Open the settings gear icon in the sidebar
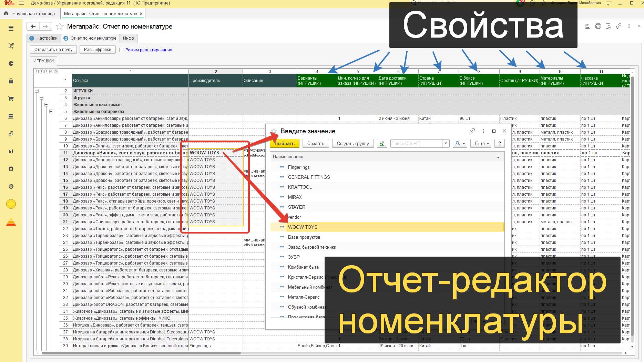The height and width of the screenshot is (362, 644). click(x=11, y=168)
